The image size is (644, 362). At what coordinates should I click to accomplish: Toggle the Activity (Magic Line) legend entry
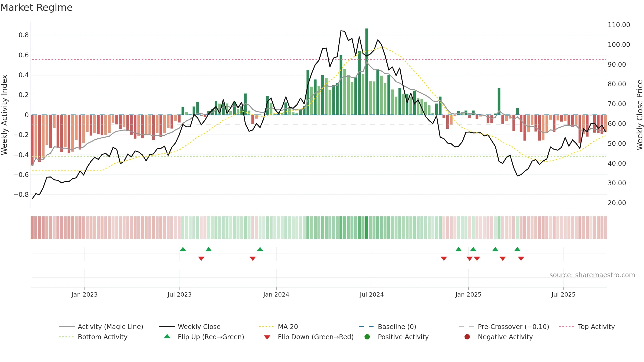[101, 327]
